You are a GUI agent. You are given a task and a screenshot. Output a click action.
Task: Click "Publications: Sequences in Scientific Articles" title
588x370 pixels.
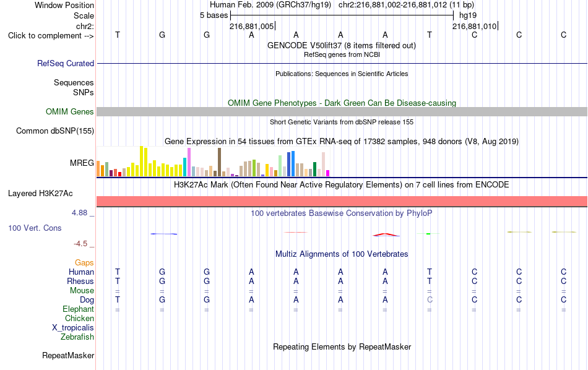point(342,74)
